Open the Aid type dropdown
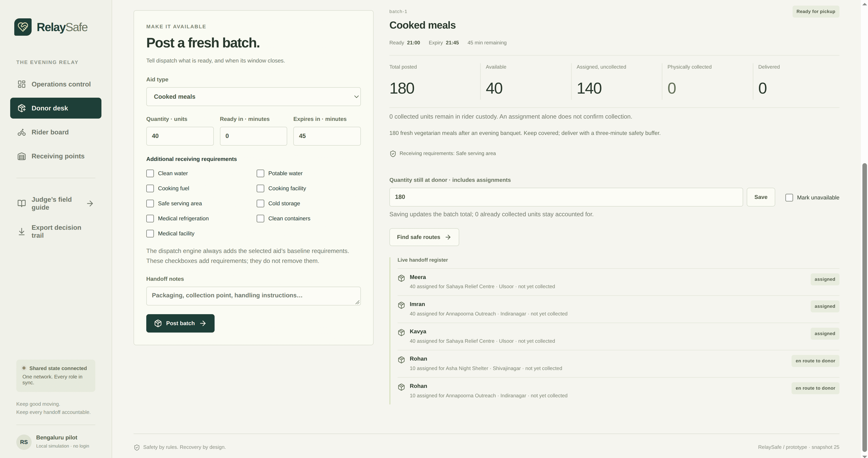This screenshot has height=458, width=868. pyautogui.click(x=253, y=97)
